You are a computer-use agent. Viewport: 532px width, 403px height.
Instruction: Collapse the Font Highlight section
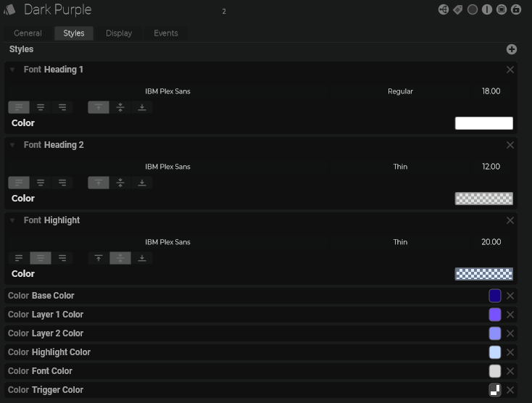point(12,220)
